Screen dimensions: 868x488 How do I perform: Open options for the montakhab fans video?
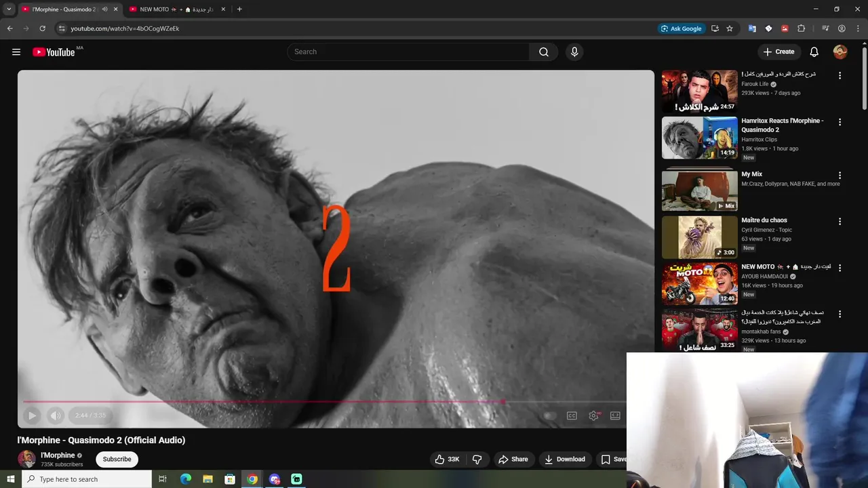coord(840,314)
